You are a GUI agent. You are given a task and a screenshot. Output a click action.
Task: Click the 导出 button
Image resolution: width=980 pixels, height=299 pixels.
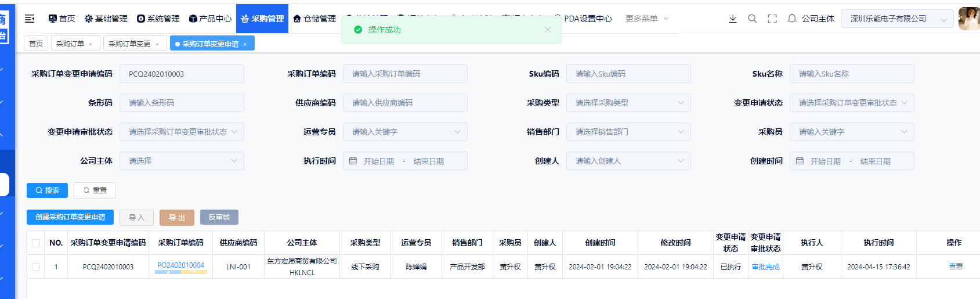177,217
